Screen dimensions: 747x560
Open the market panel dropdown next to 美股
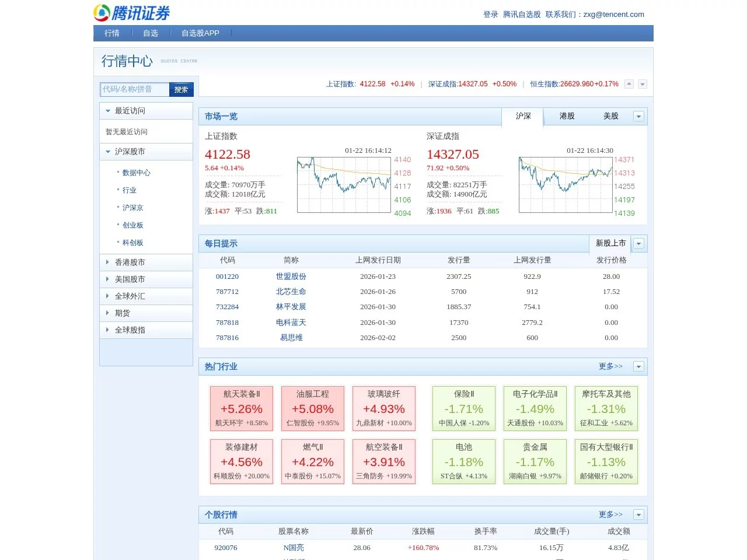(638, 116)
